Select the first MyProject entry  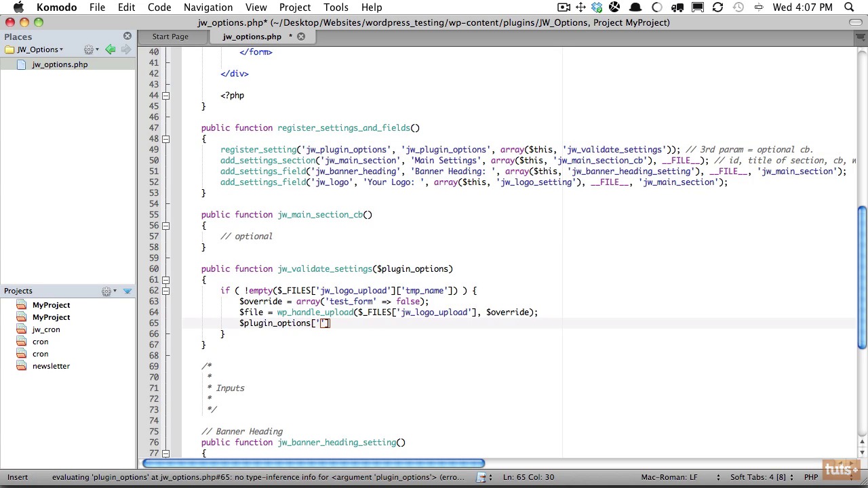[51, 305]
